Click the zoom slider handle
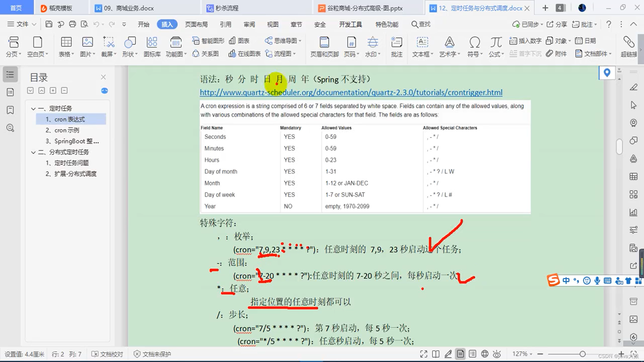Image resolution: width=644 pixels, height=362 pixels. pyautogui.click(x=583, y=354)
